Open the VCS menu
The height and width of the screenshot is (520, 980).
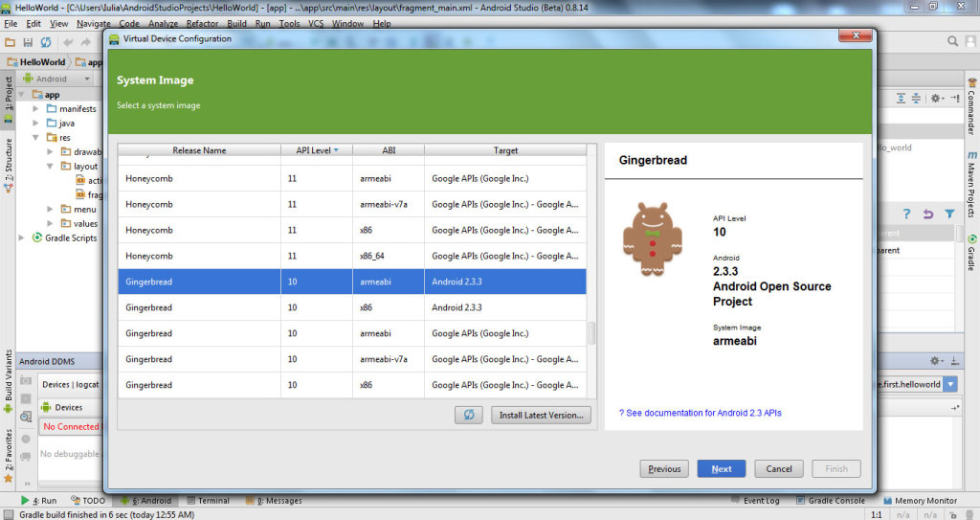pyautogui.click(x=316, y=24)
